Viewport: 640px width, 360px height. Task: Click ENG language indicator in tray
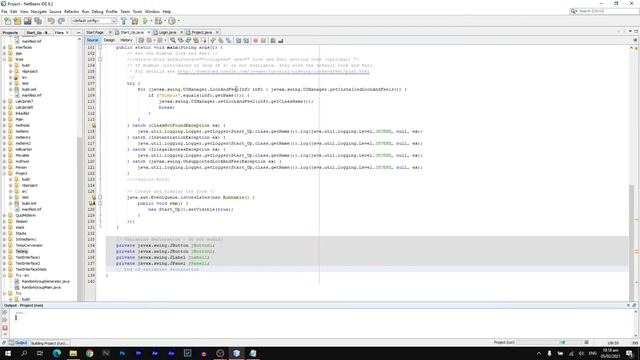[x=593, y=353]
